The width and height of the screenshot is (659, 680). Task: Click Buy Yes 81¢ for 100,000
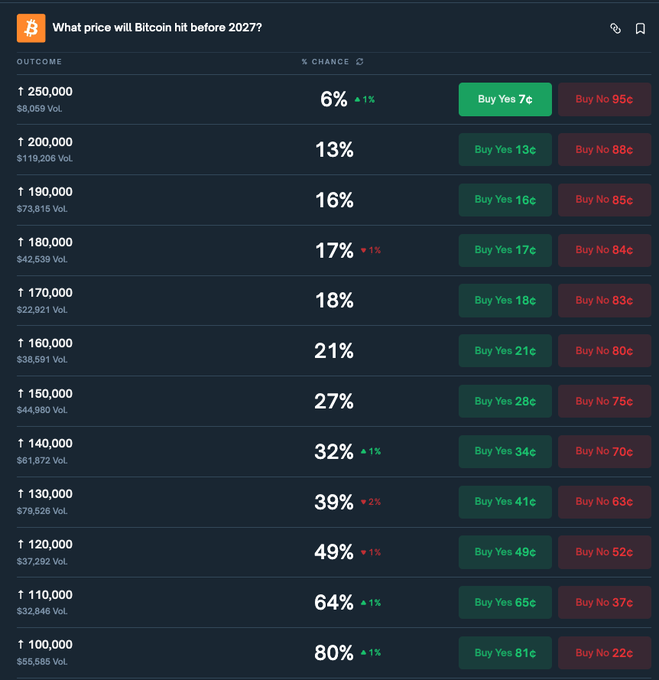(505, 653)
